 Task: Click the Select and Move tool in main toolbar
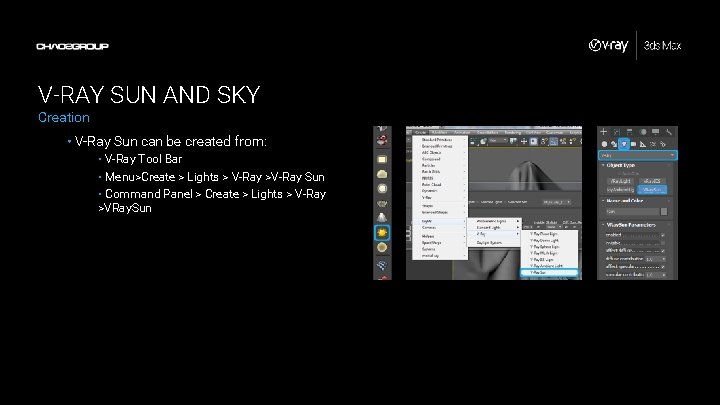click(x=523, y=141)
